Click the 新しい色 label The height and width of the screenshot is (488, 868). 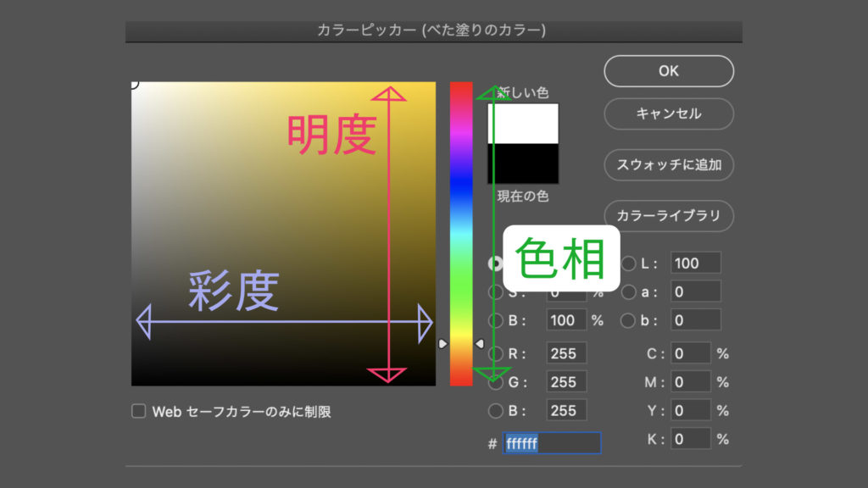point(523,92)
